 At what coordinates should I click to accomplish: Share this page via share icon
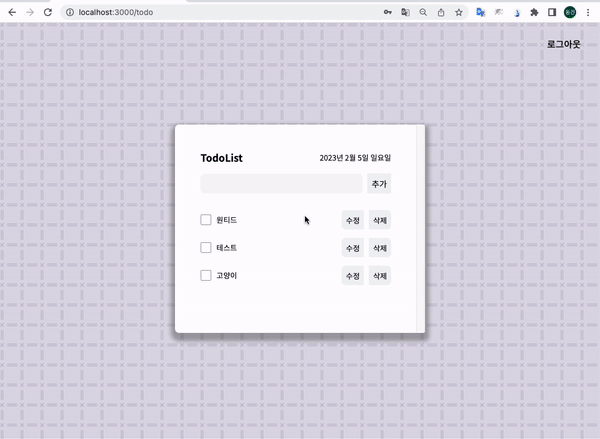click(441, 12)
